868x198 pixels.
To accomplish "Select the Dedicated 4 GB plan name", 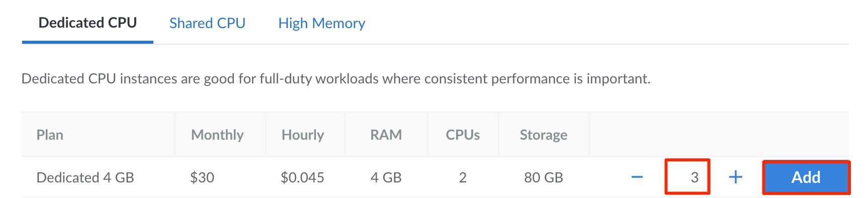I will (x=85, y=177).
